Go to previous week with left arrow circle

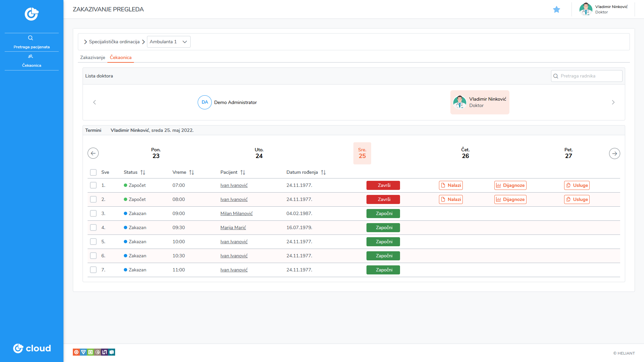(93, 153)
